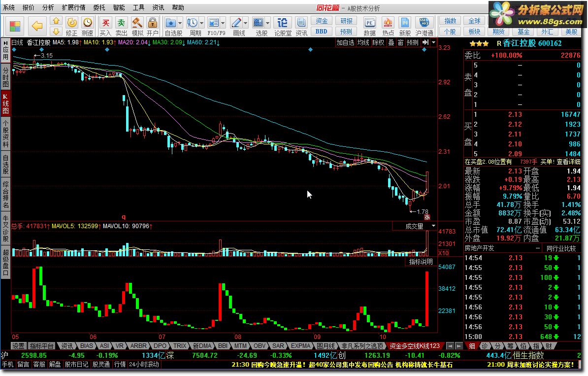Open the 测速 speed test tool
The width and height of the screenshot is (588, 376).
[87, 27]
